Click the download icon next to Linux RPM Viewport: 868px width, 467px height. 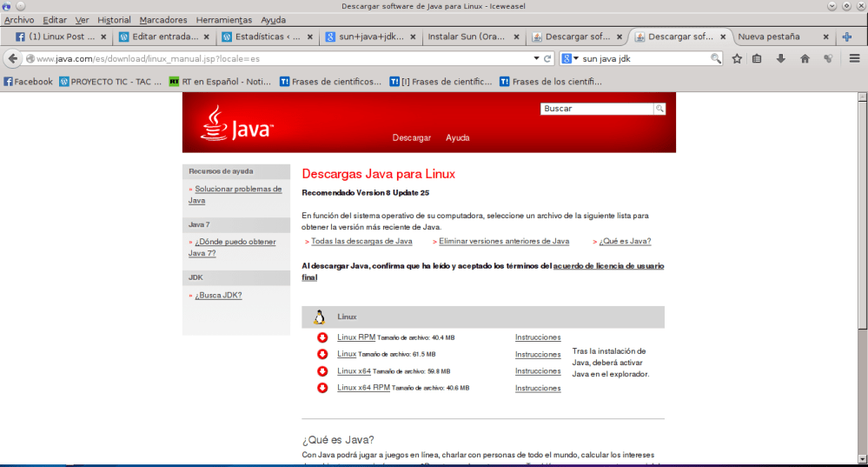pyautogui.click(x=322, y=337)
